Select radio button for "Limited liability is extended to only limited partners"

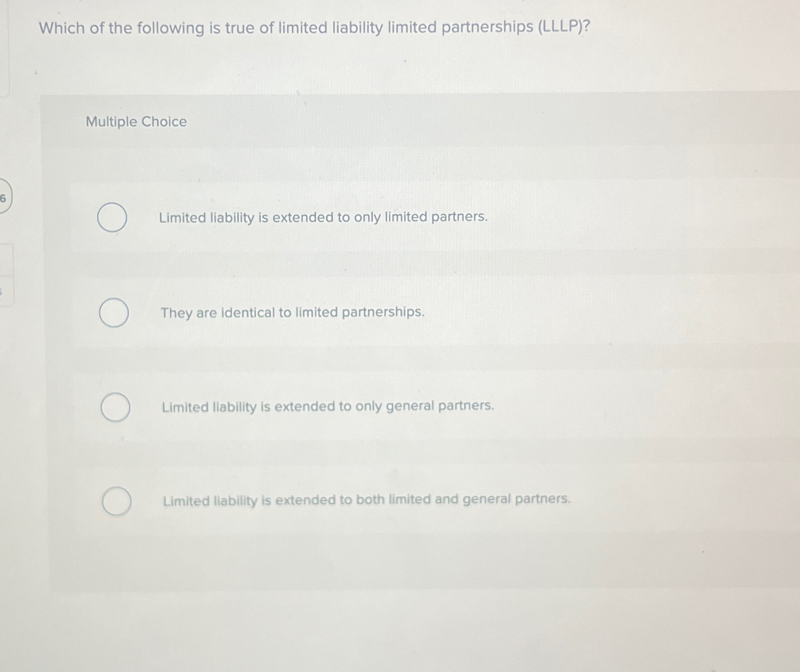point(112,217)
